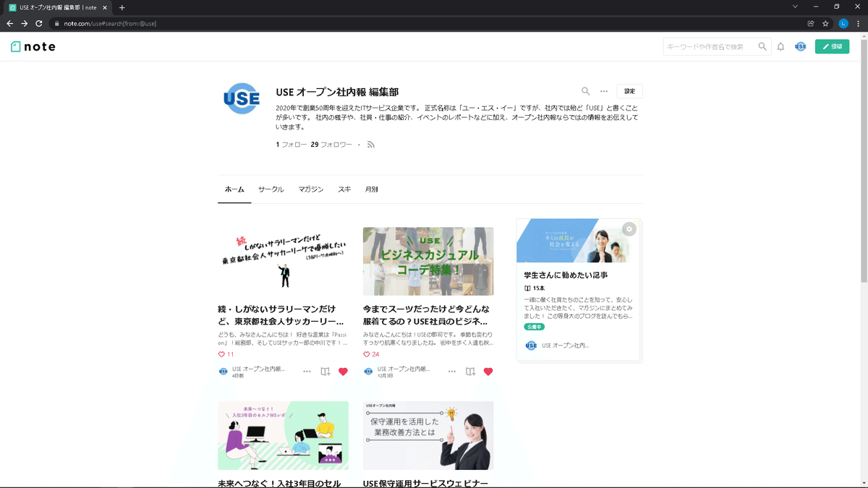Switch to the サークル tab
868x488 pixels.
pos(271,189)
